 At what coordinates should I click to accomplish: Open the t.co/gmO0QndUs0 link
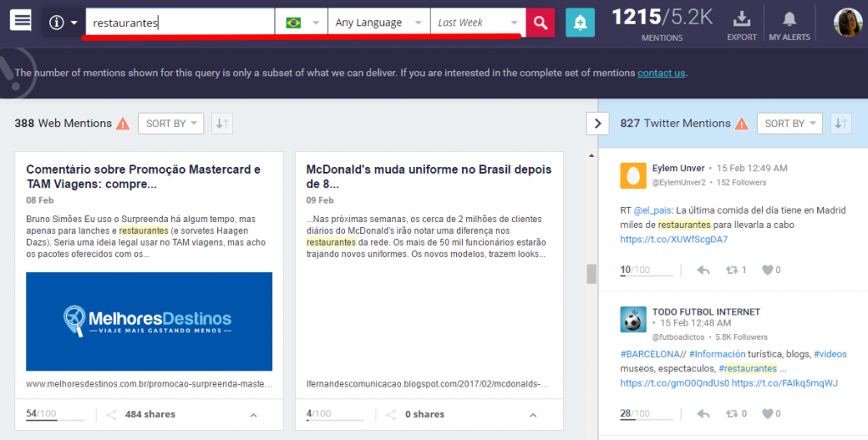point(675,383)
